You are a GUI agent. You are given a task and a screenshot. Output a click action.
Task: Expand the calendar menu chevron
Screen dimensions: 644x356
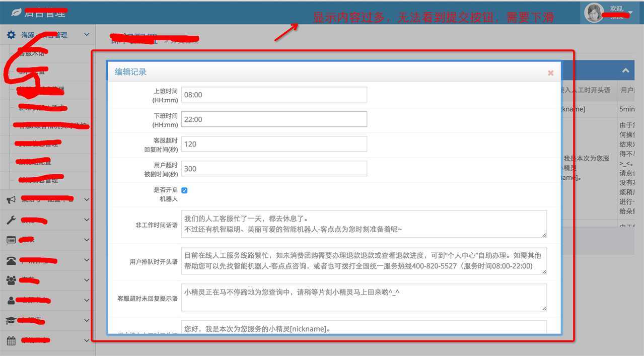87,340
